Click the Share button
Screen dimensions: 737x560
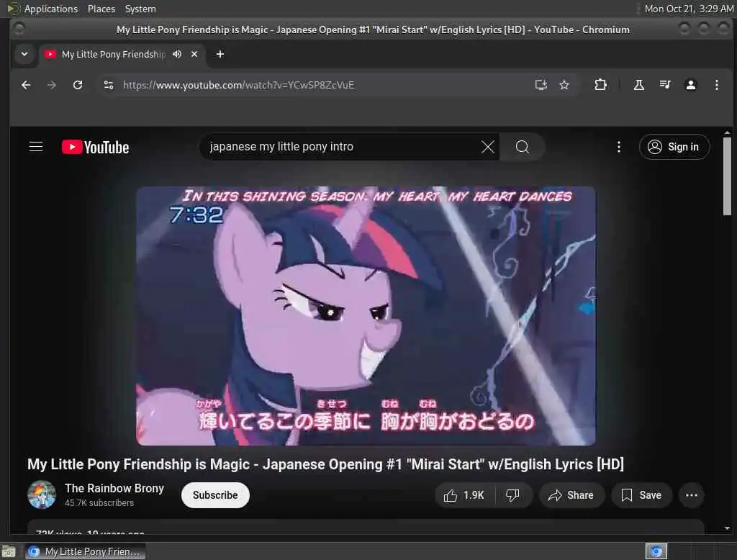coord(571,495)
